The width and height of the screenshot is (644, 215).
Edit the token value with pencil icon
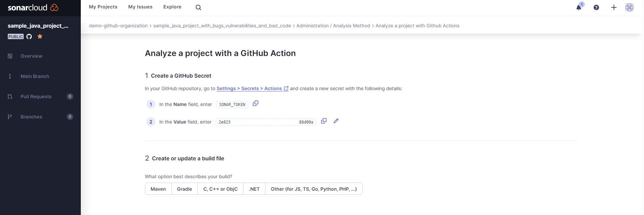(336, 121)
